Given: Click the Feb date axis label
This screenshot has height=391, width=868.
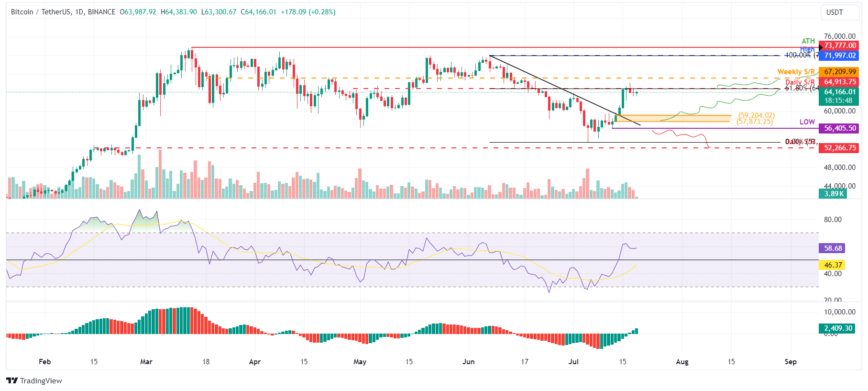Looking at the screenshot, I should pyautogui.click(x=44, y=362).
